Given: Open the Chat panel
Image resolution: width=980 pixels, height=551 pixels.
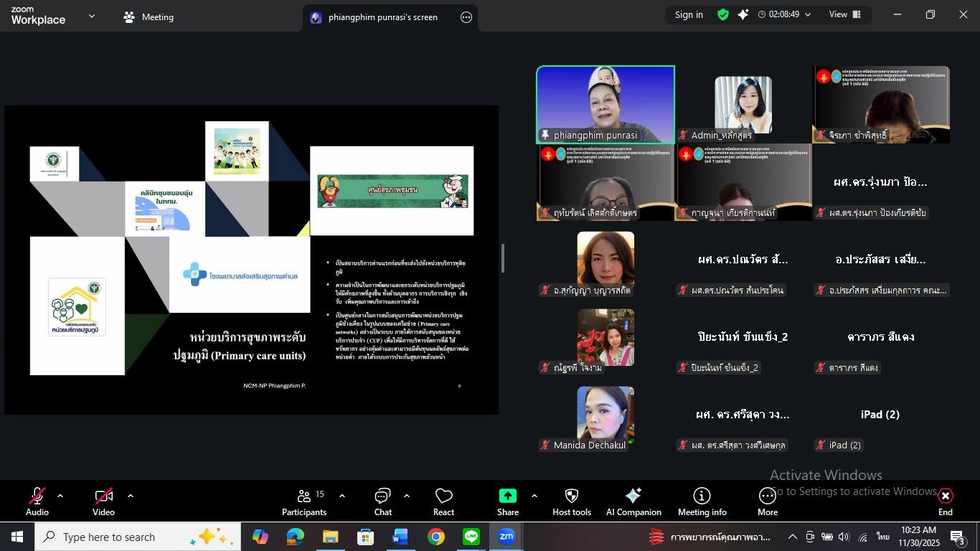Looking at the screenshot, I should tap(383, 501).
